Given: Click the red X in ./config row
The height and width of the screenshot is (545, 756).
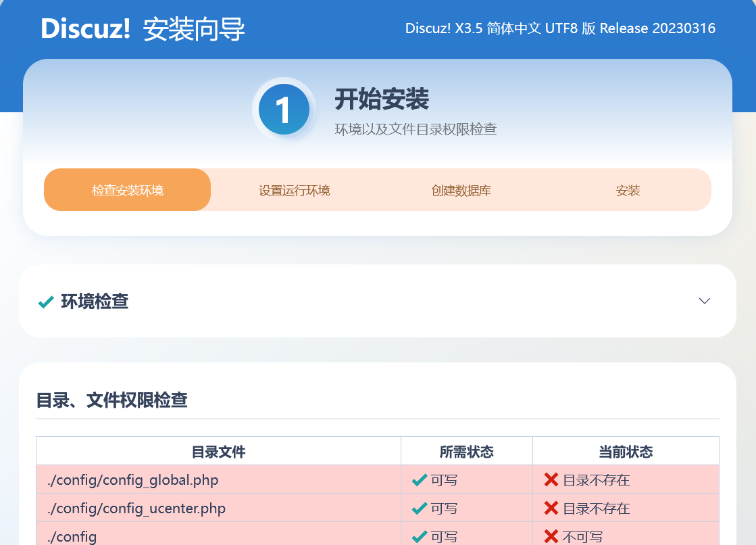Looking at the screenshot, I should (551, 536).
